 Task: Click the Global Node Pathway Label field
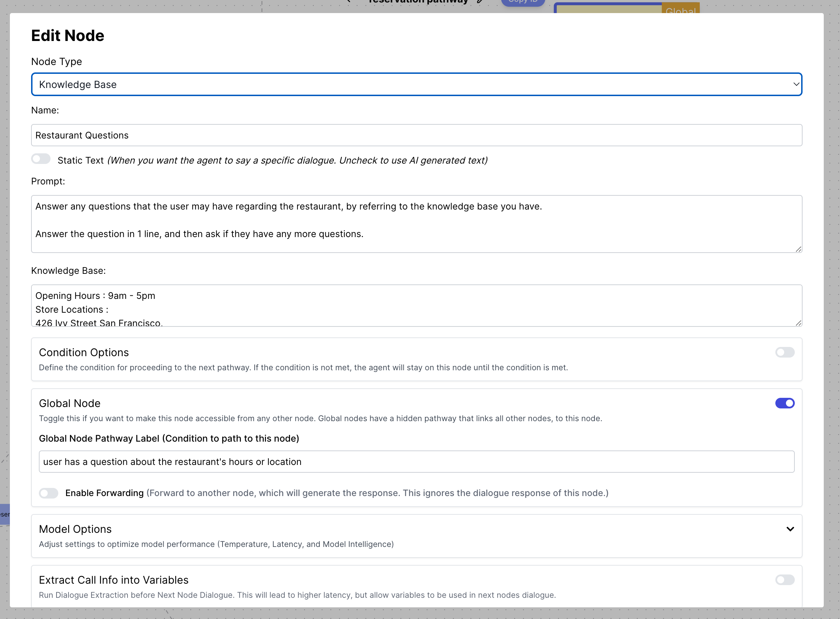(416, 462)
